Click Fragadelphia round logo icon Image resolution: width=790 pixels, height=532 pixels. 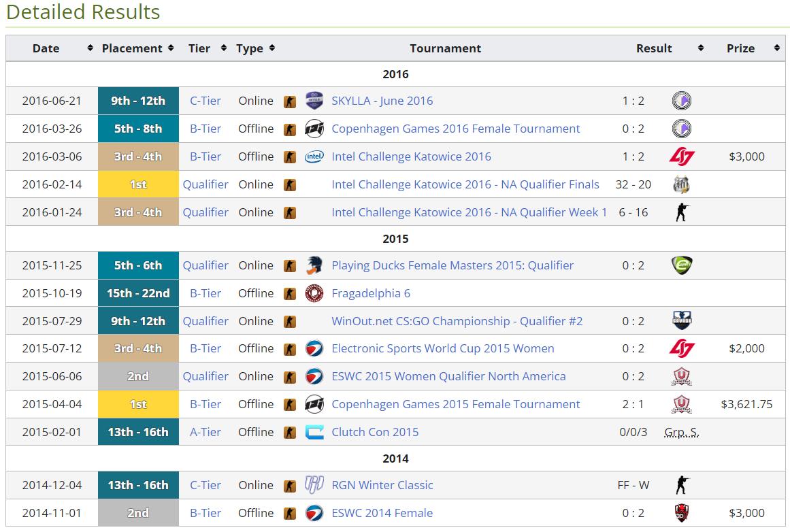point(314,293)
